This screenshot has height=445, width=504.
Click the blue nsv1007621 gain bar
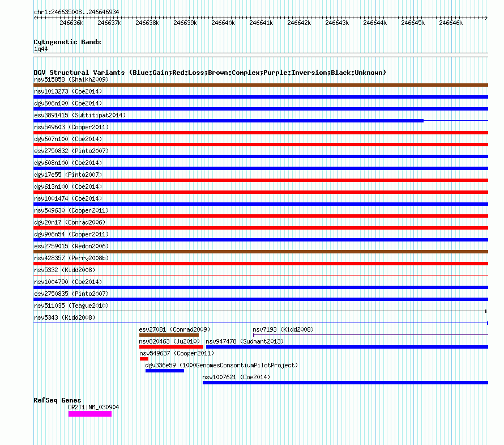[x=345, y=383]
